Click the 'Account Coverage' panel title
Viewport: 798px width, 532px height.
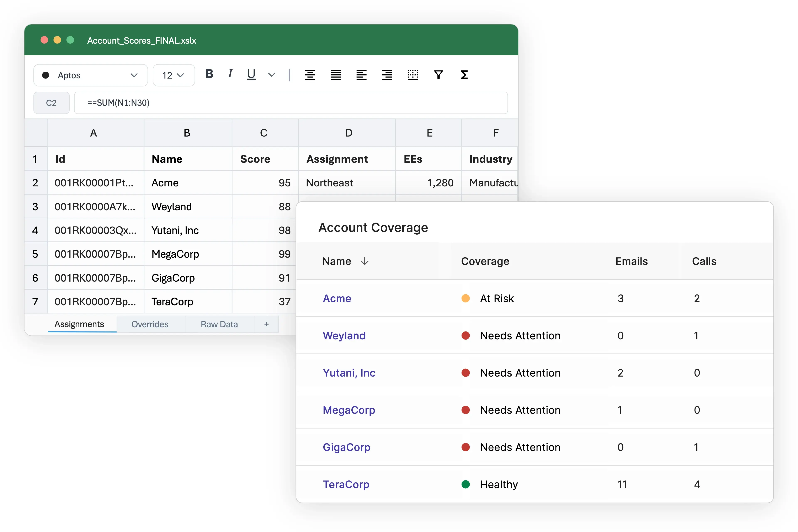coord(373,228)
